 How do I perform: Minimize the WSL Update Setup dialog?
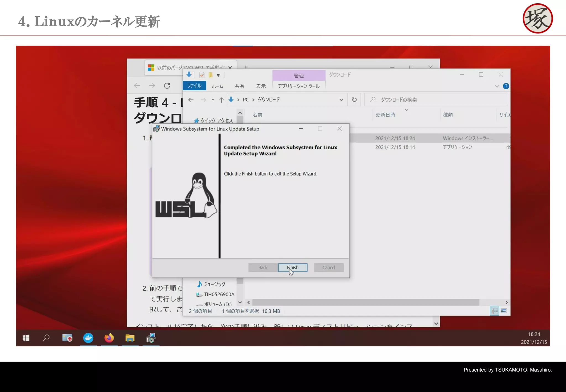301,129
